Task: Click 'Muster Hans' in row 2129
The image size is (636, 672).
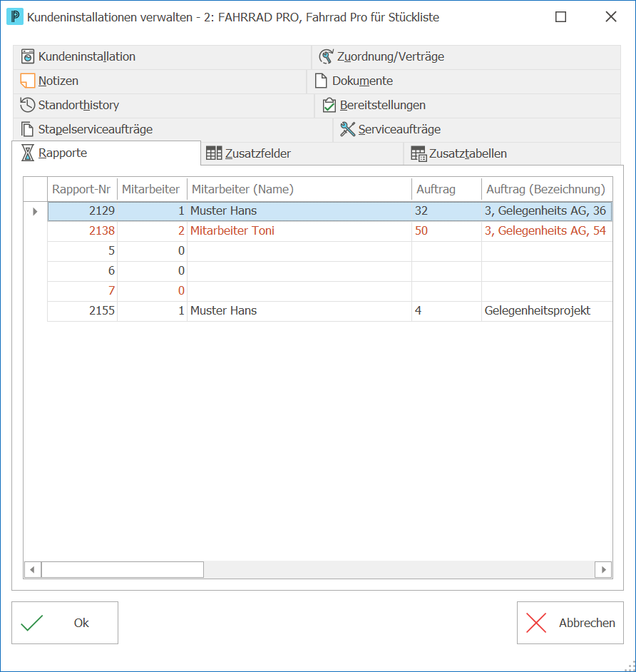Action: (x=299, y=211)
